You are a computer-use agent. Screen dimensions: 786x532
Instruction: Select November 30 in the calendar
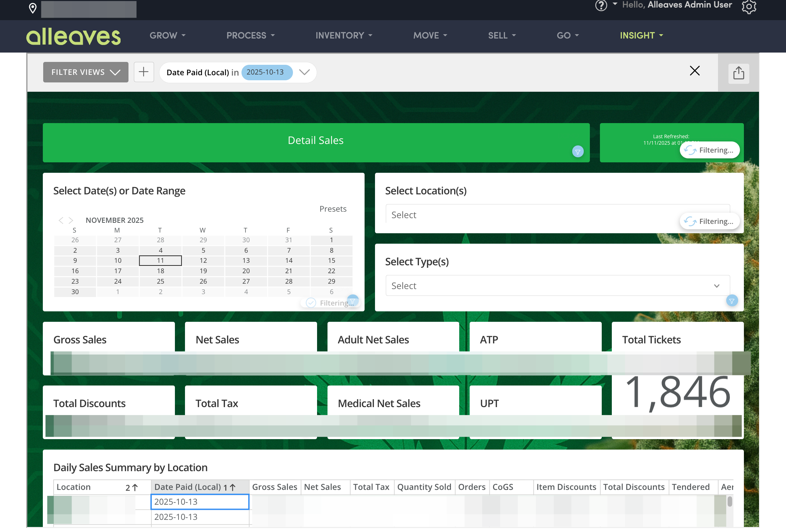[75, 292]
